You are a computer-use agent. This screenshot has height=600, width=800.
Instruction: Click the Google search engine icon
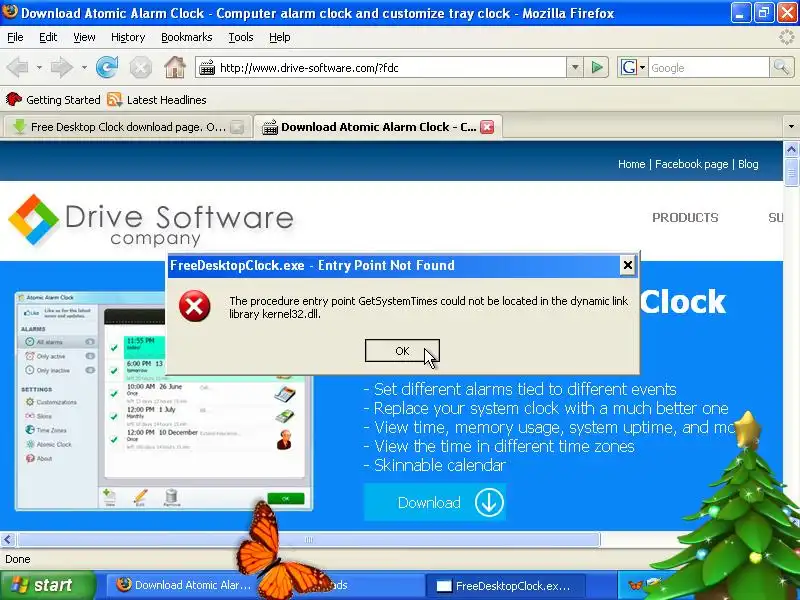click(x=628, y=67)
